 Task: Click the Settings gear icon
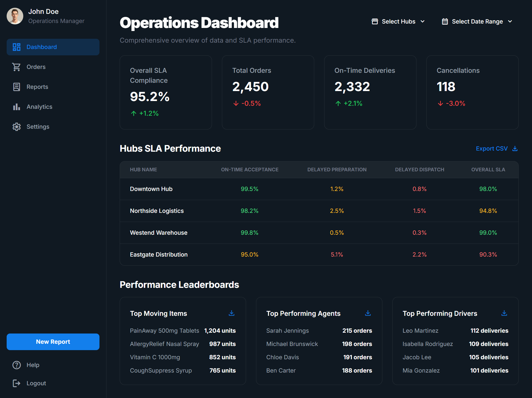pos(16,126)
